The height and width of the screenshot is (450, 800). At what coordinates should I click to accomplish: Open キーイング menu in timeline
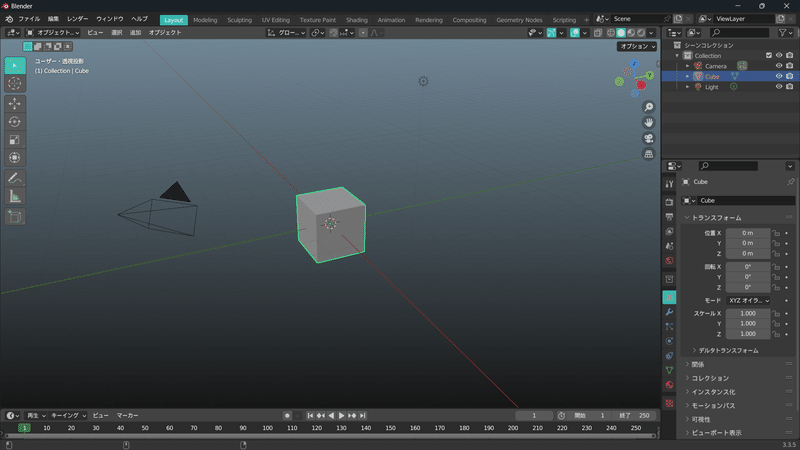point(68,416)
